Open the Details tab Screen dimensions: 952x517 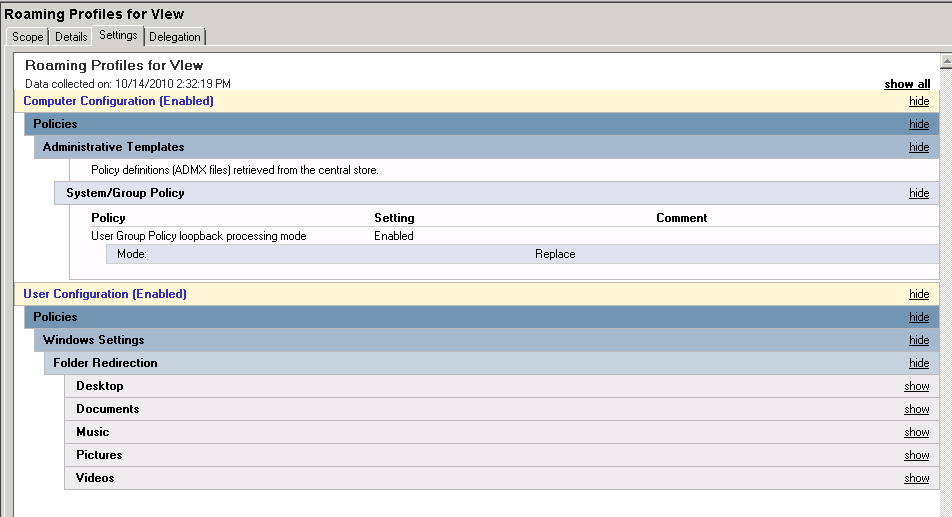(x=71, y=36)
